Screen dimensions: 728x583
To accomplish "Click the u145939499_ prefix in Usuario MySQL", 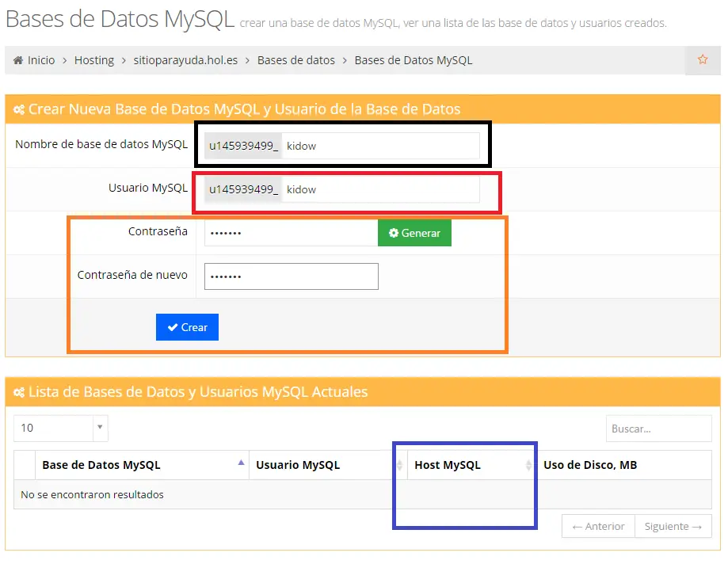I will pyautogui.click(x=243, y=189).
